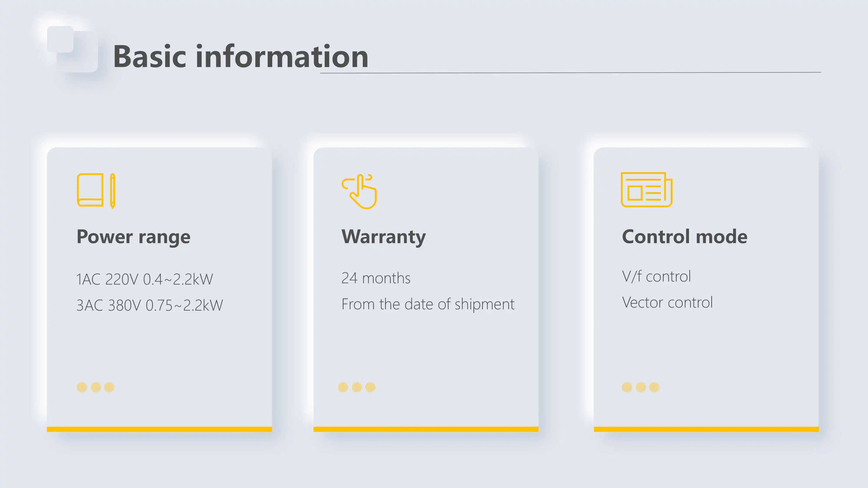Click yellow bar below Warranty card
The width and height of the screenshot is (868, 488).
click(x=426, y=429)
